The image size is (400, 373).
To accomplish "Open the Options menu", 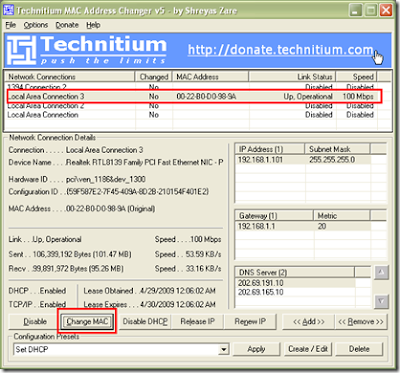I will pyautogui.click(x=36, y=25).
